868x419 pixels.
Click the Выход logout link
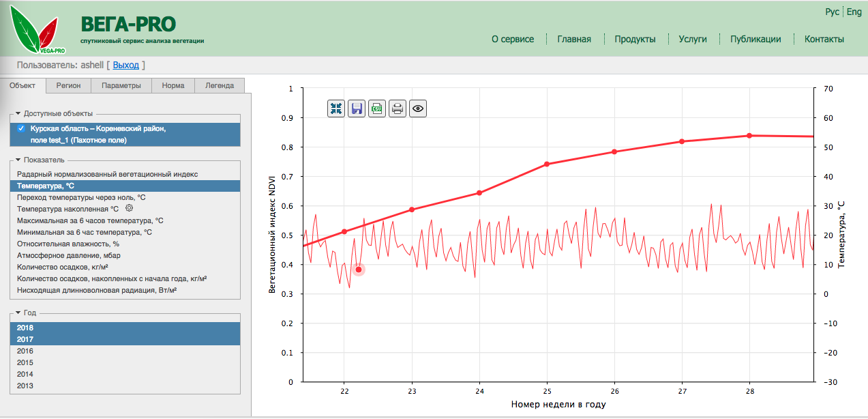(127, 65)
